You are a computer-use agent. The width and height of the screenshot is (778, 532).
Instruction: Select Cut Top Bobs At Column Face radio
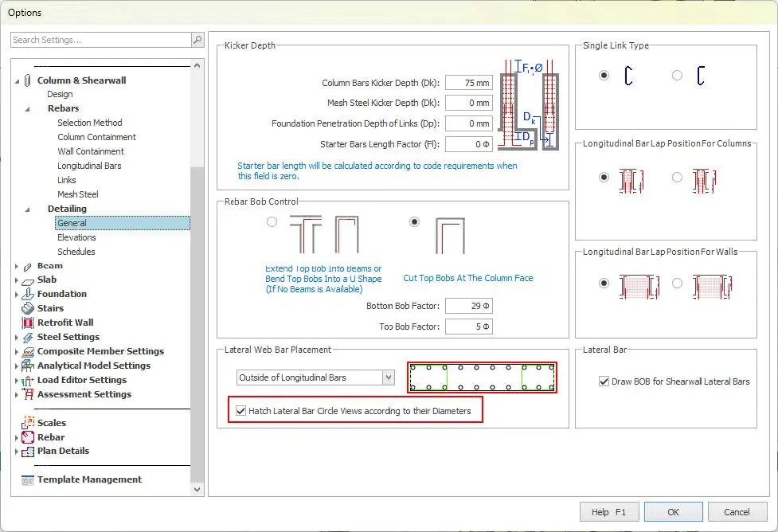(414, 222)
